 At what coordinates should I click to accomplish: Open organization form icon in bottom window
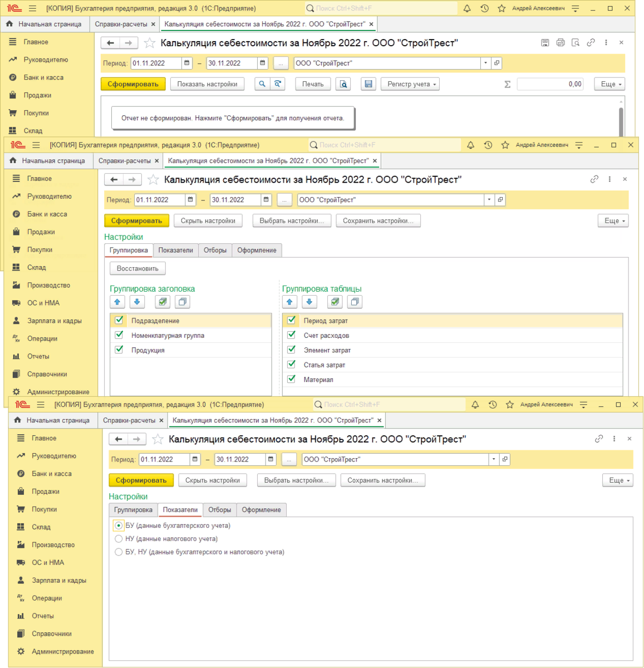coord(505,459)
